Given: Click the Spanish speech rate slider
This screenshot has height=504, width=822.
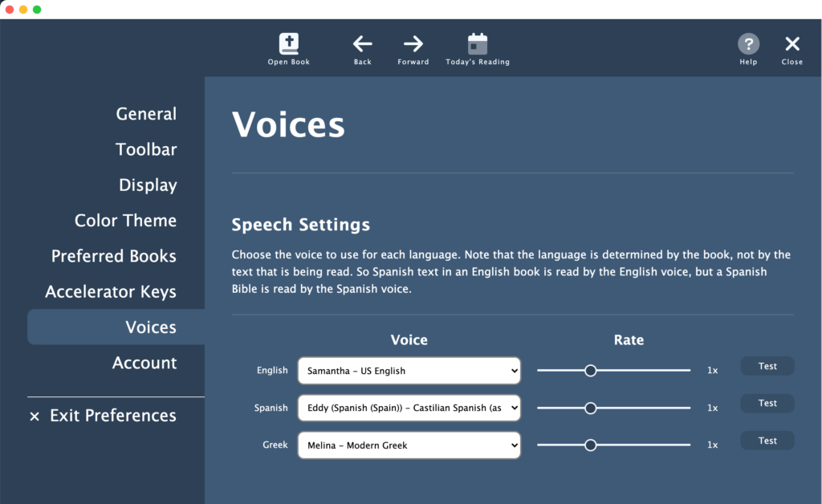Looking at the screenshot, I should coord(613,408).
